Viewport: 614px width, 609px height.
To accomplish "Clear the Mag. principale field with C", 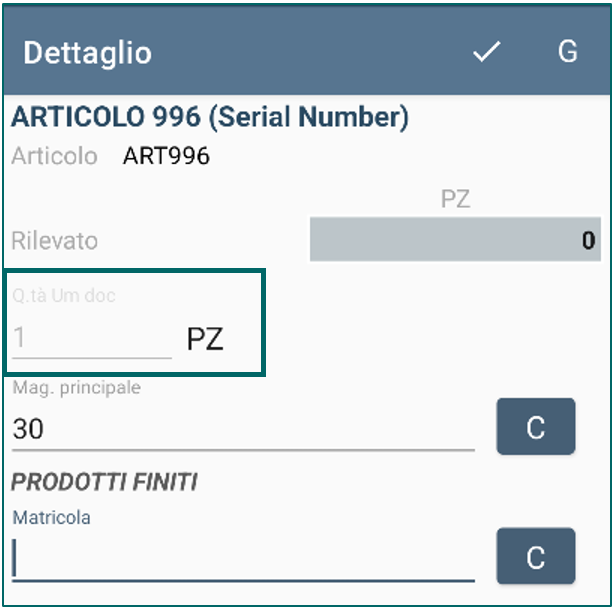I will pos(536,426).
